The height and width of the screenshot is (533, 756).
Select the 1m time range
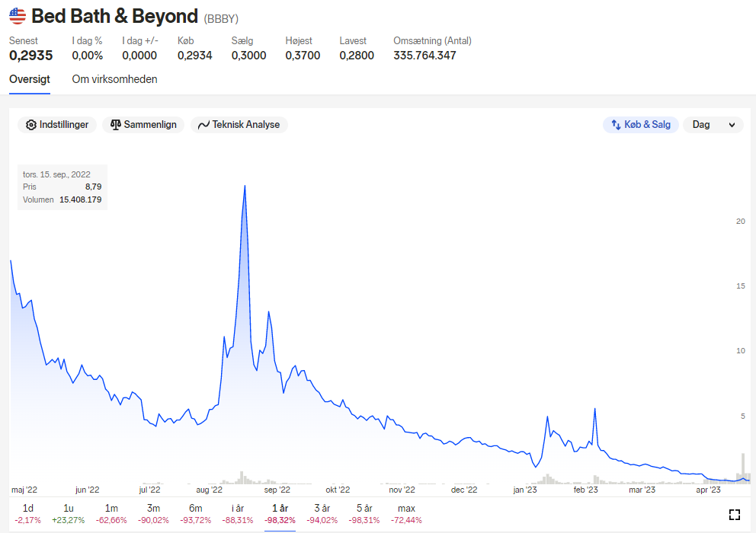click(111, 514)
